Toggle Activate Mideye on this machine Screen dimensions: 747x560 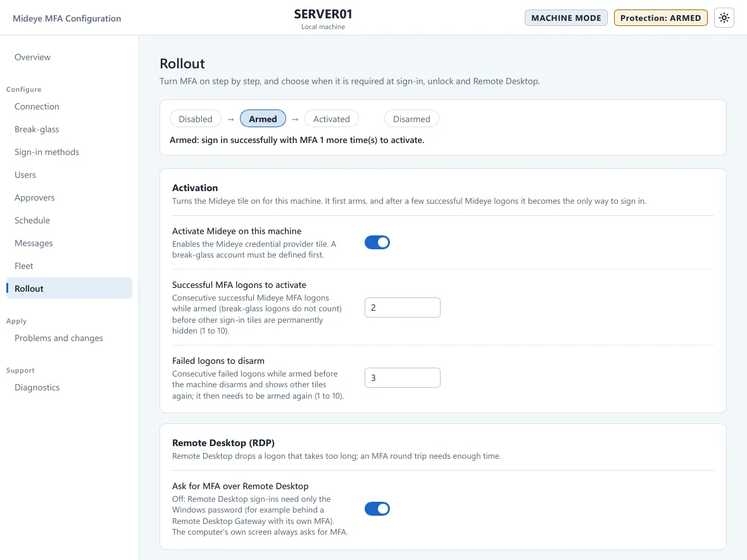click(377, 243)
